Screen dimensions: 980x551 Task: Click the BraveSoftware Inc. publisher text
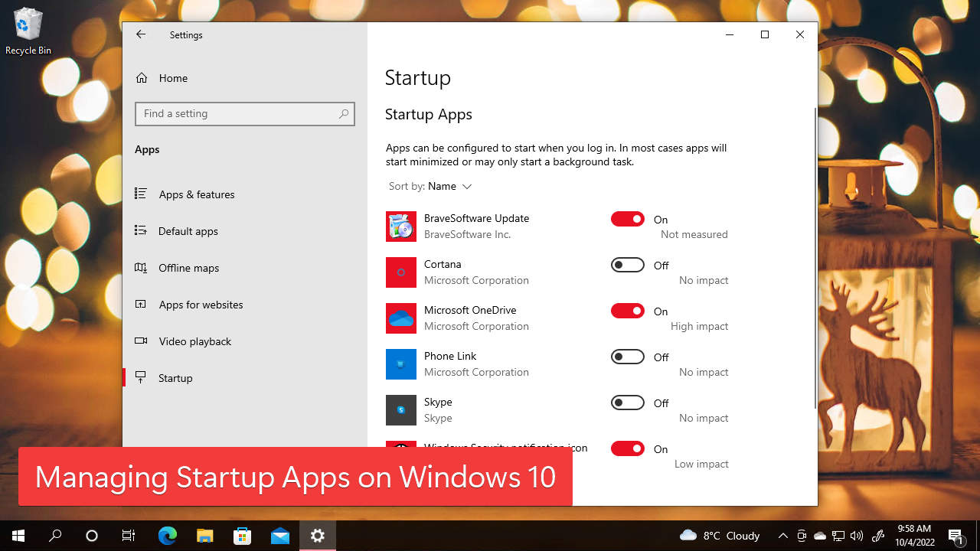467,234
